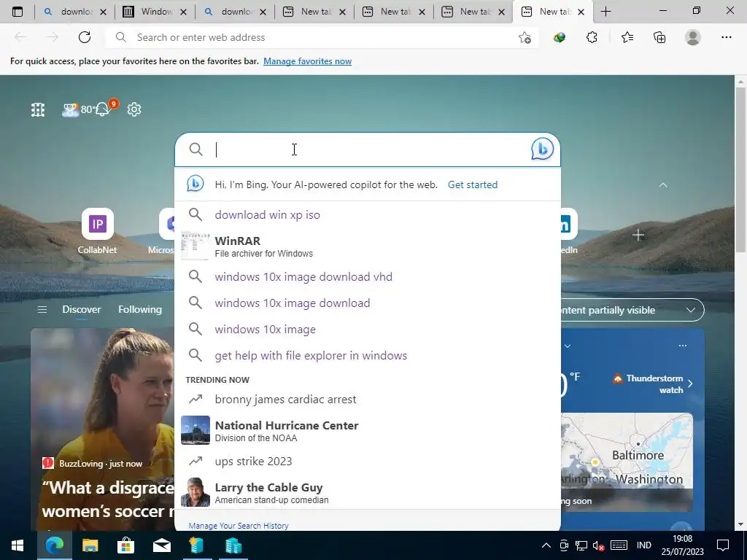Reload the page with the Refresh icon
The image size is (747, 560).
click(85, 37)
